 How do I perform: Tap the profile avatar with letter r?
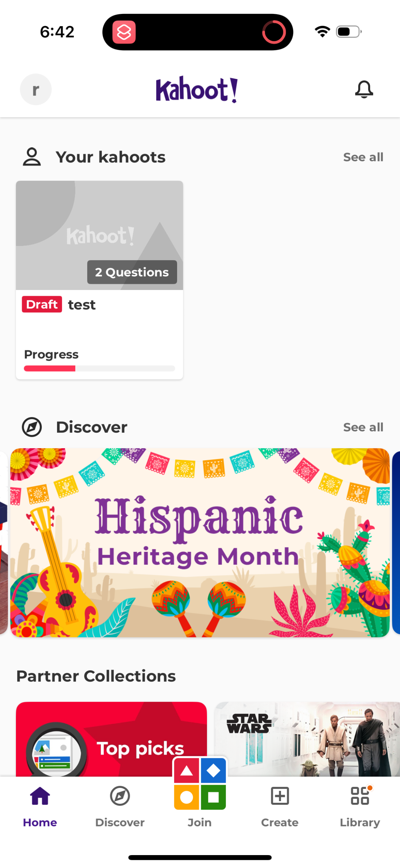click(35, 89)
